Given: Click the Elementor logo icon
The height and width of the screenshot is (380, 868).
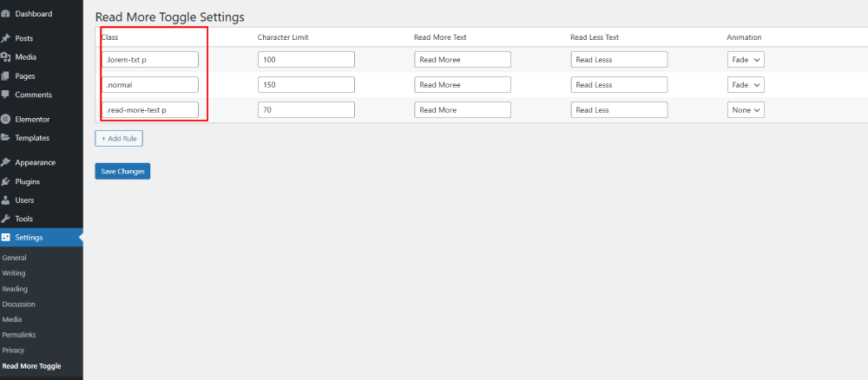Looking at the screenshot, I should 6,119.
